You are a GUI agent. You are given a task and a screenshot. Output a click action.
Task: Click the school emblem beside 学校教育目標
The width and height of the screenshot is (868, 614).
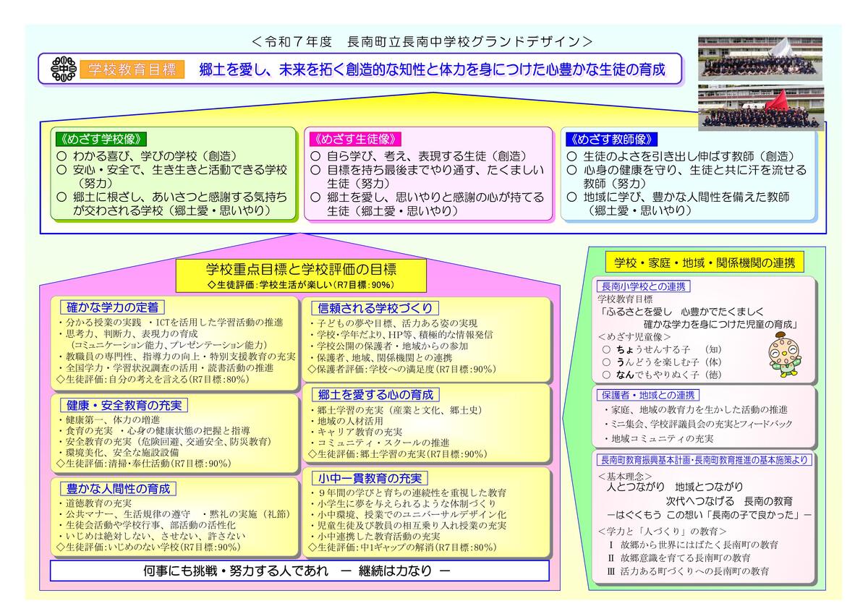[x=63, y=69]
